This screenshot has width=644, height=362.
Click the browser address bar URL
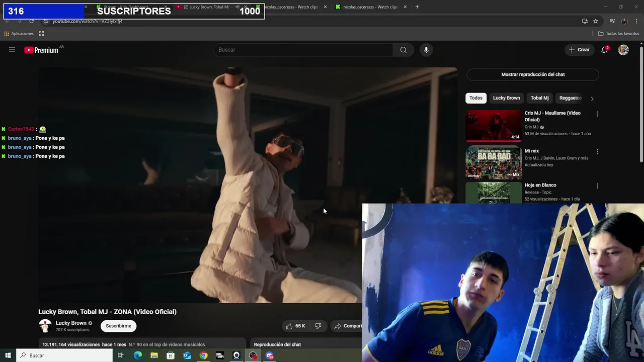[88, 21]
